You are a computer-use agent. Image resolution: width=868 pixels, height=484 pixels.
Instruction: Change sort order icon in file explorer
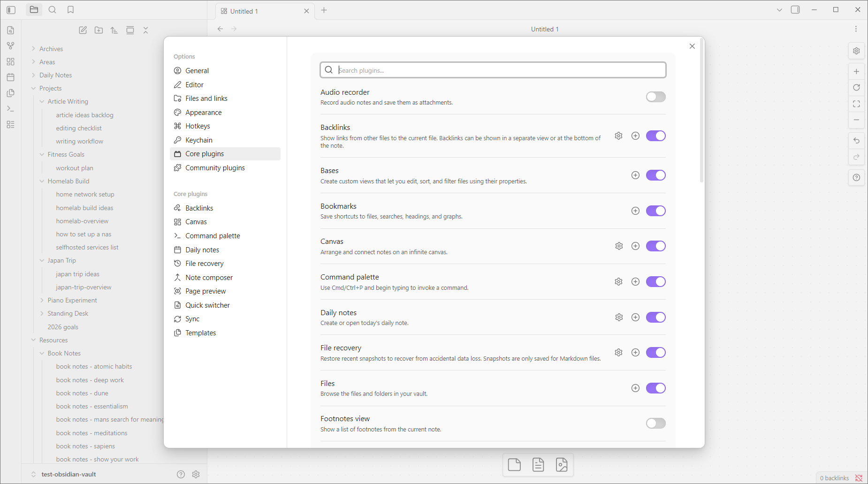[x=114, y=30]
